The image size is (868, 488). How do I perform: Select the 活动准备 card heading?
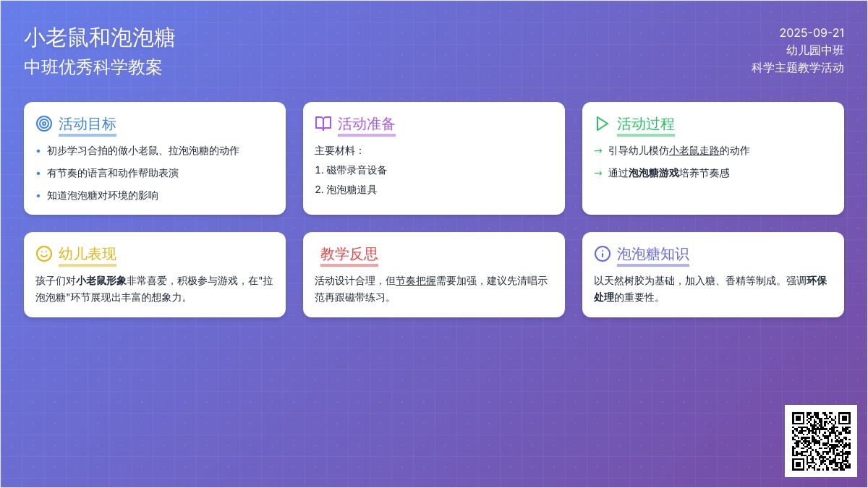click(x=367, y=124)
